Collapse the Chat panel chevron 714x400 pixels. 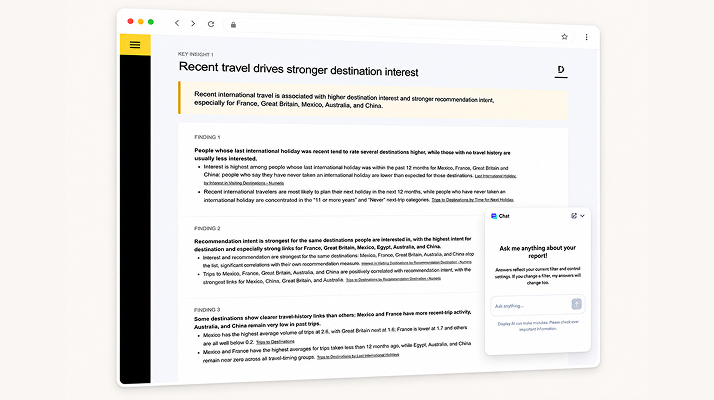(x=582, y=216)
